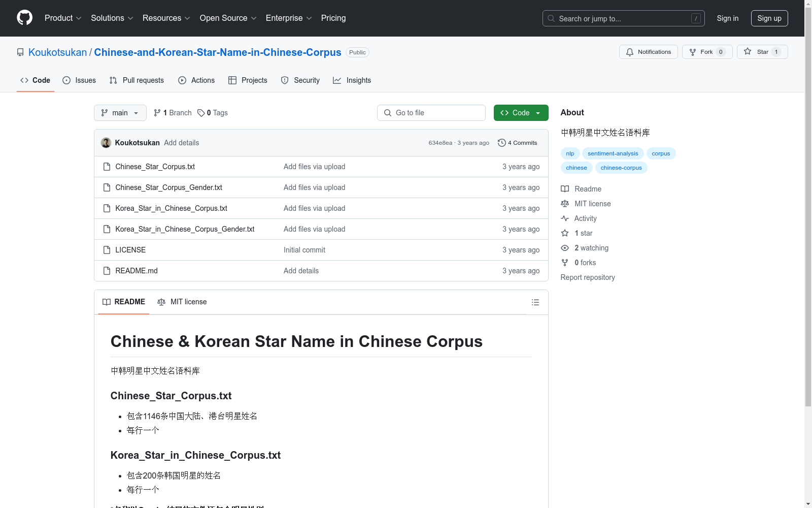Click the Sign up button
Screen dimensions: 812x508
coord(769,18)
